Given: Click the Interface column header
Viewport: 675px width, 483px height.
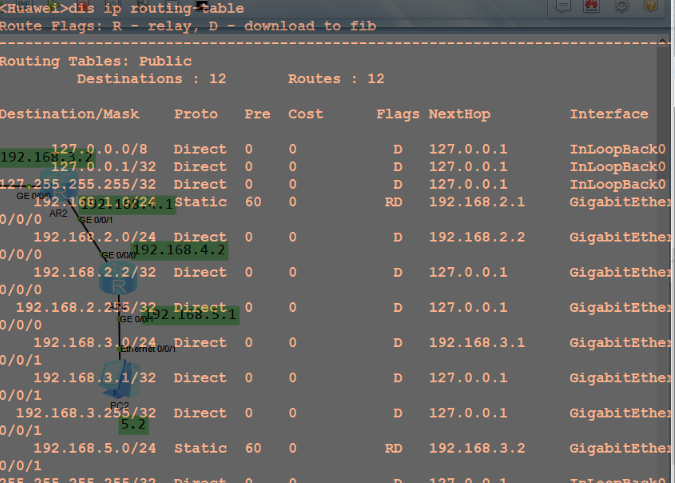Looking at the screenshot, I should [x=609, y=115].
